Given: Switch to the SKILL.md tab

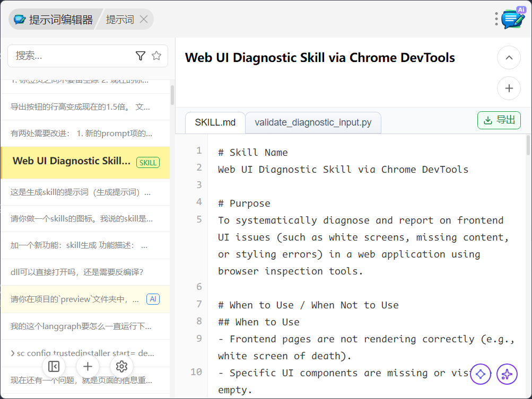Looking at the screenshot, I should point(215,122).
